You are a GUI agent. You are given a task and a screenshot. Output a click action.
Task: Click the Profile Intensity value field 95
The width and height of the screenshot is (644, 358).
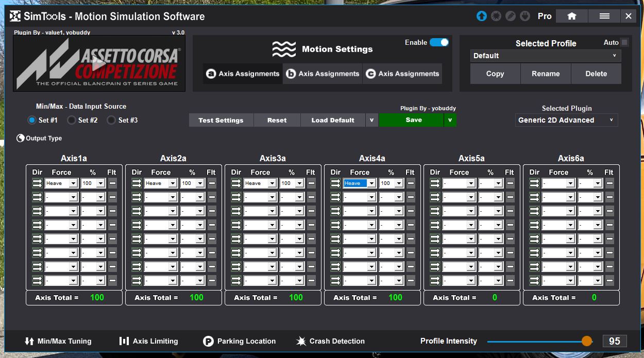[x=615, y=341]
